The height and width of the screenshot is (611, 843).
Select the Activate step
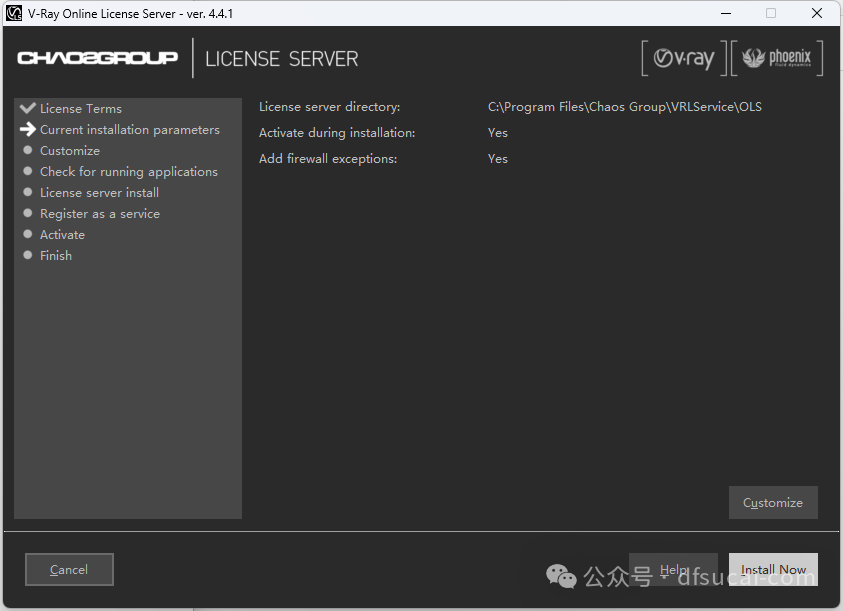pyautogui.click(x=62, y=235)
